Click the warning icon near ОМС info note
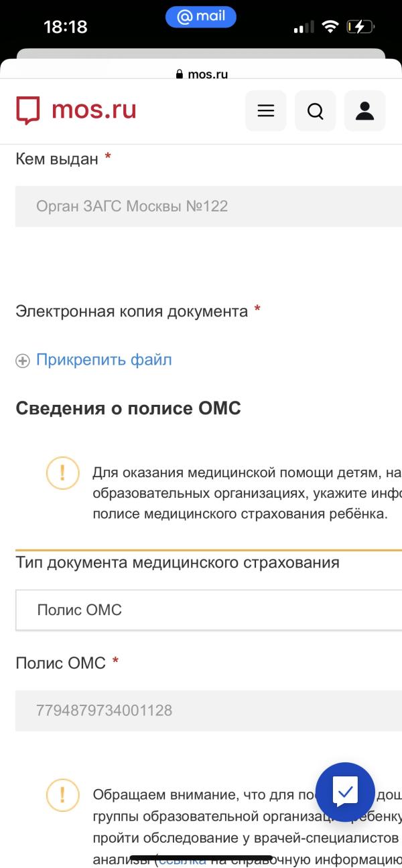The width and height of the screenshot is (402, 868). (x=63, y=472)
